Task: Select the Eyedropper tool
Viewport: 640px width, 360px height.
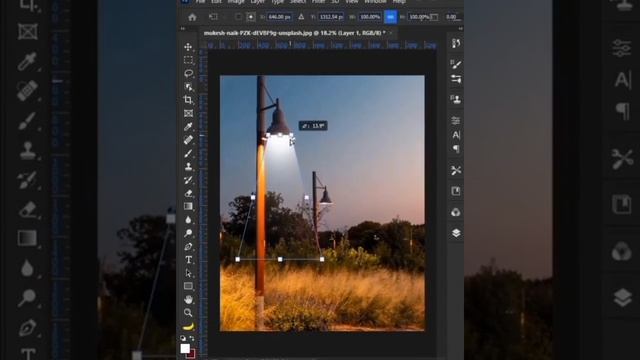Action: (188, 127)
